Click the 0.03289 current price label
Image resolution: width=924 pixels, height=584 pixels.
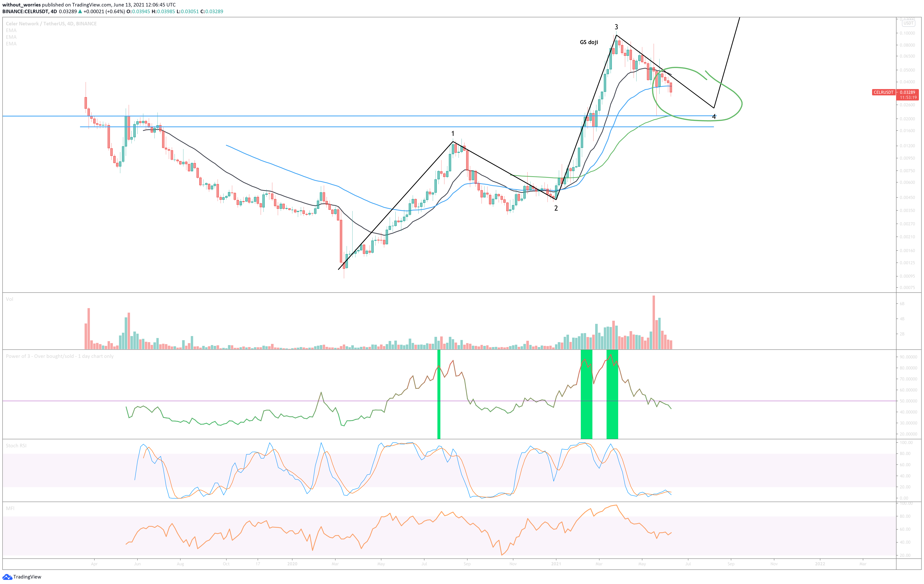907,92
